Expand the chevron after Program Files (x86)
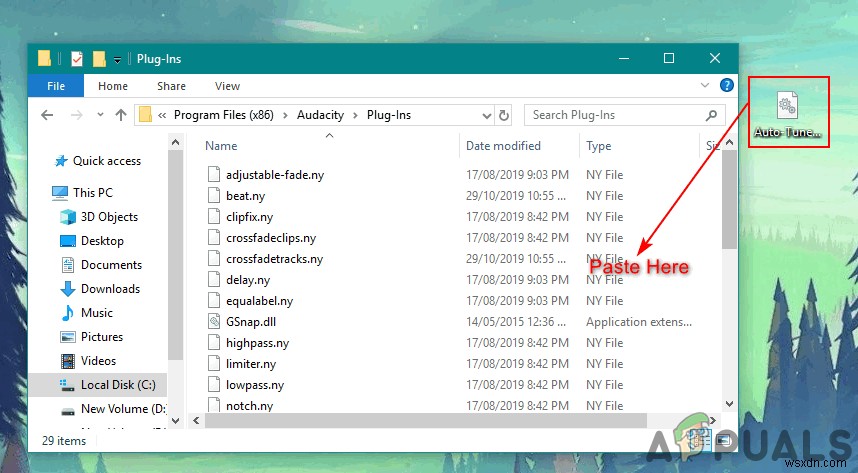This screenshot has height=473, width=858. pyautogui.click(x=285, y=115)
